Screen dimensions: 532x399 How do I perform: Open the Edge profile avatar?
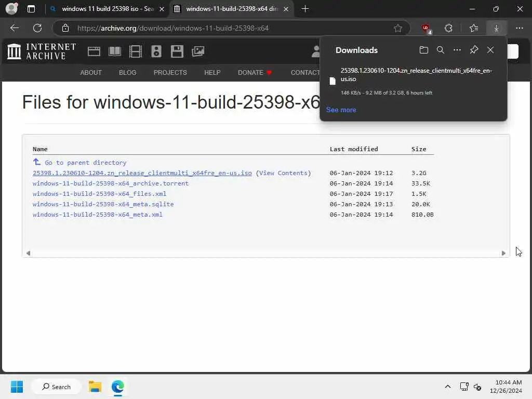point(11,8)
